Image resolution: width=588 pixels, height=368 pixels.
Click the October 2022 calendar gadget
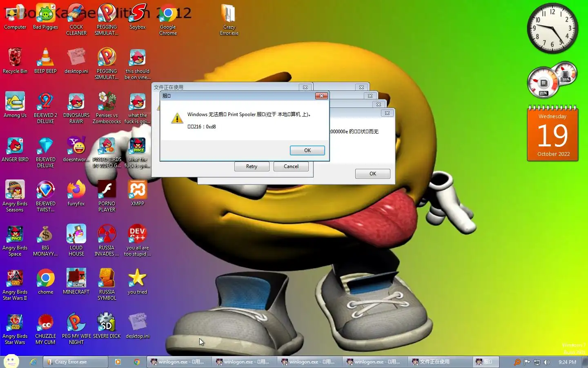(x=552, y=133)
